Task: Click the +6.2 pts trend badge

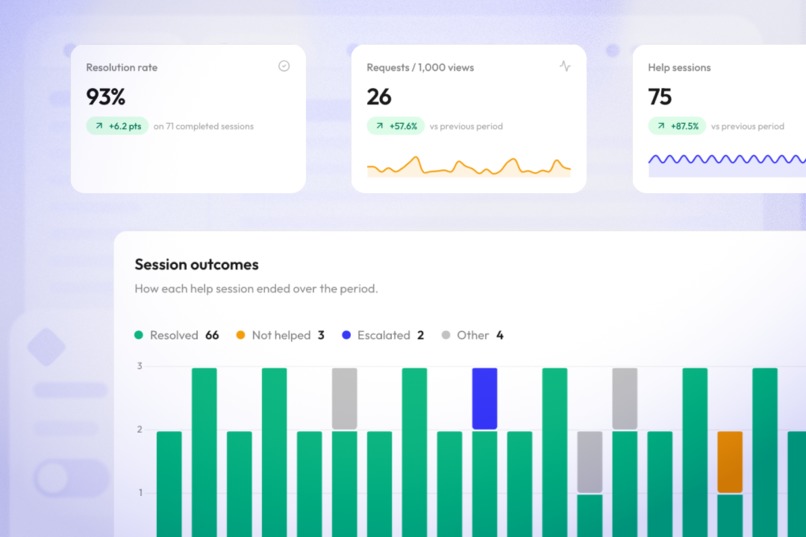Action: [x=117, y=126]
